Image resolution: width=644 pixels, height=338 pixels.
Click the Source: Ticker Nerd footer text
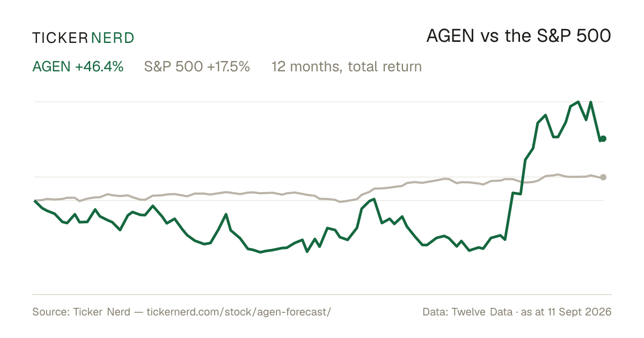click(81, 312)
